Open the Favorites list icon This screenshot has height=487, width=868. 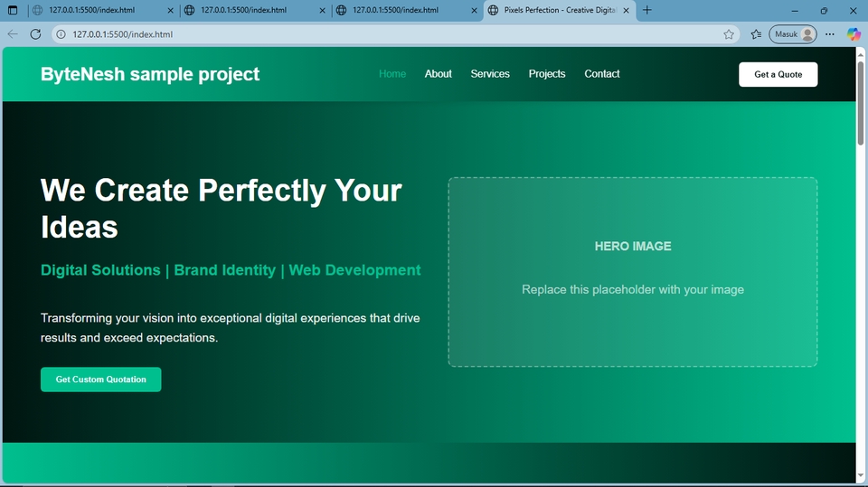click(756, 34)
